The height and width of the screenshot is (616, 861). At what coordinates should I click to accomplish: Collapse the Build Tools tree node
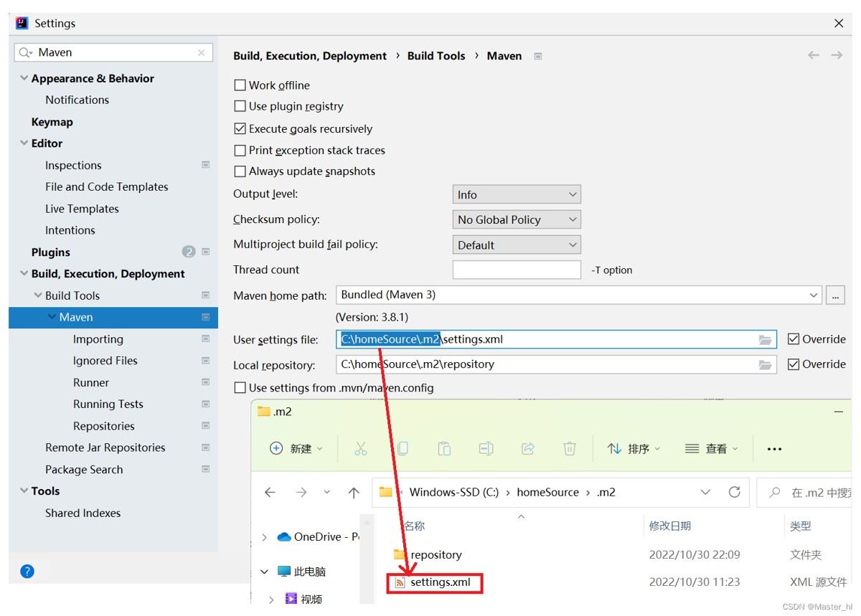click(x=38, y=295)
